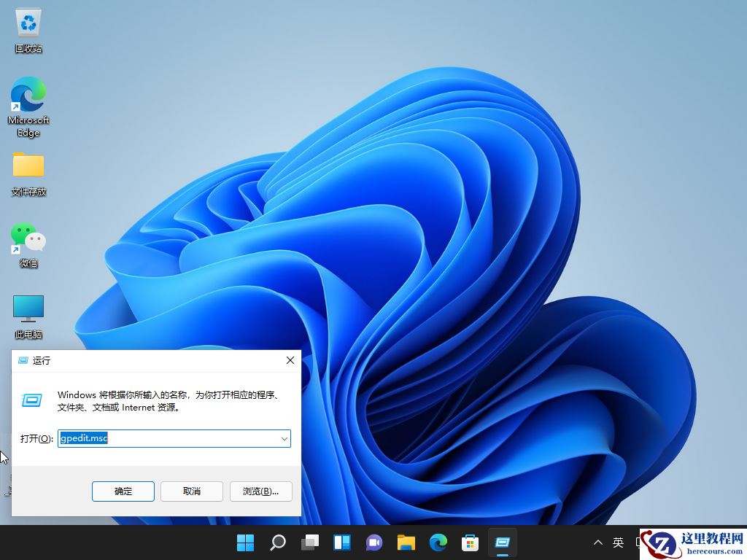The image size is (747, 560).
Task: Click 浏览(B)... to browse for a file
Action: [x=260, y=491]
